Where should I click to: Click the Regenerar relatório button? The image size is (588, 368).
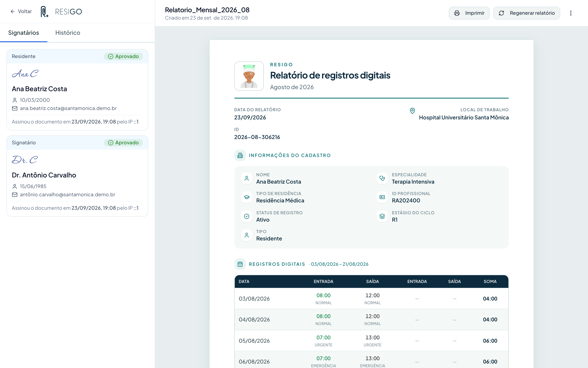[x=527, y=13]
